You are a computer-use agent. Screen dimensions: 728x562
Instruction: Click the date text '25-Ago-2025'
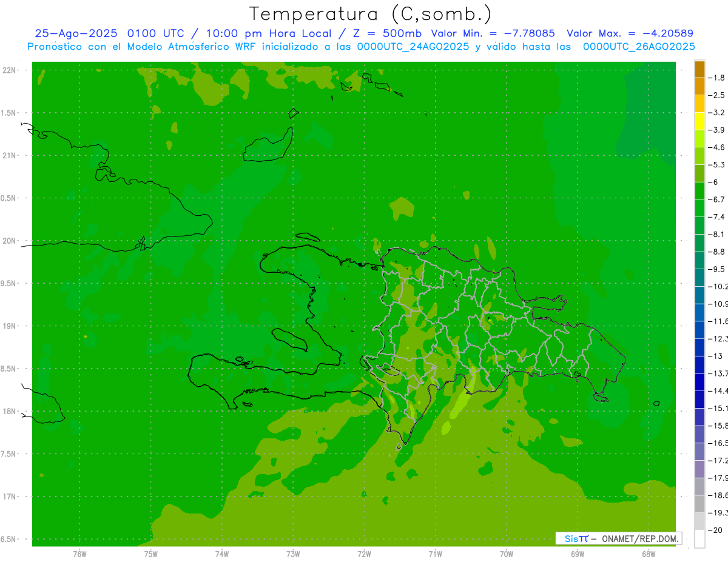(76, 33)
